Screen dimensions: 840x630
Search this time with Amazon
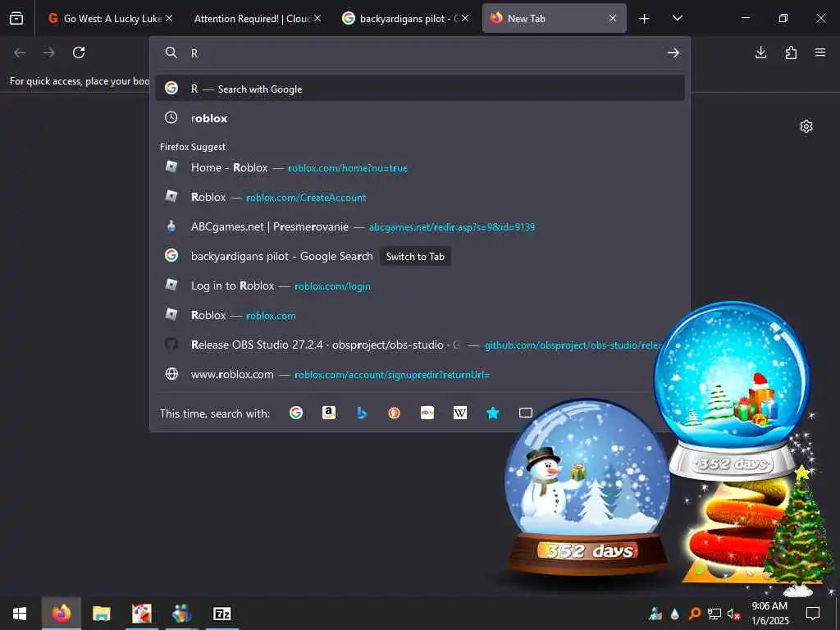tap(328, 413)
